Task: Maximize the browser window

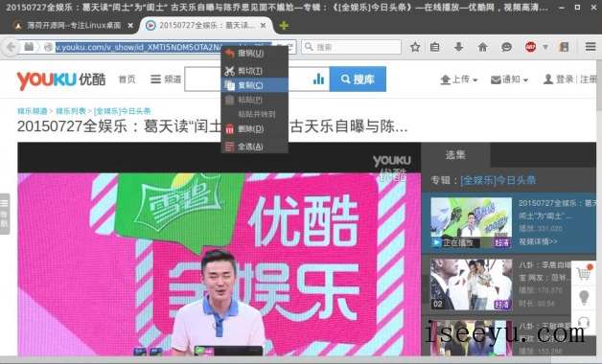Action: (x=577, y=8)
